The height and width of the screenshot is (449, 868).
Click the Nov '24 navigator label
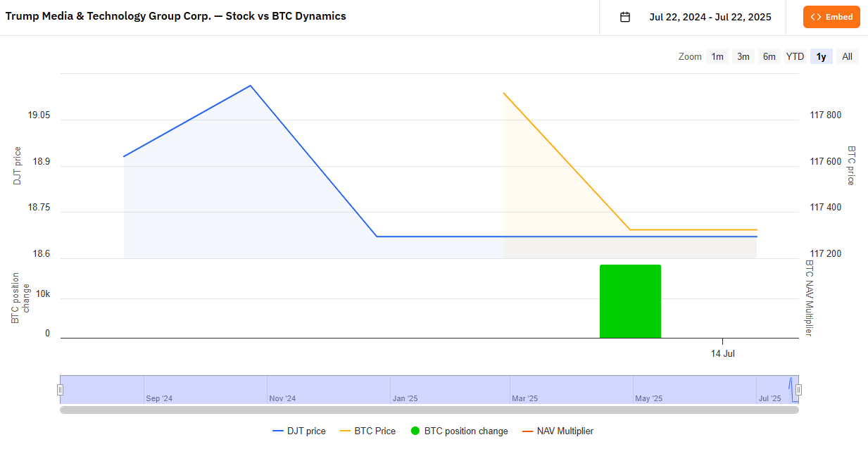282,398
